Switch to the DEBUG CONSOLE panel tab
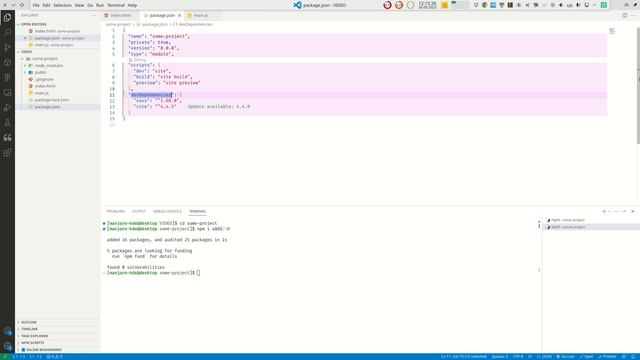Viewport: 640px width, 360px height. click(x=167, y=211)
